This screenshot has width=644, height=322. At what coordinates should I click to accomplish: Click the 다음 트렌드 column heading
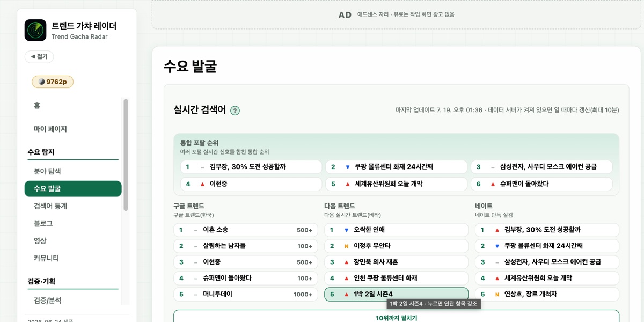(340, 206)
